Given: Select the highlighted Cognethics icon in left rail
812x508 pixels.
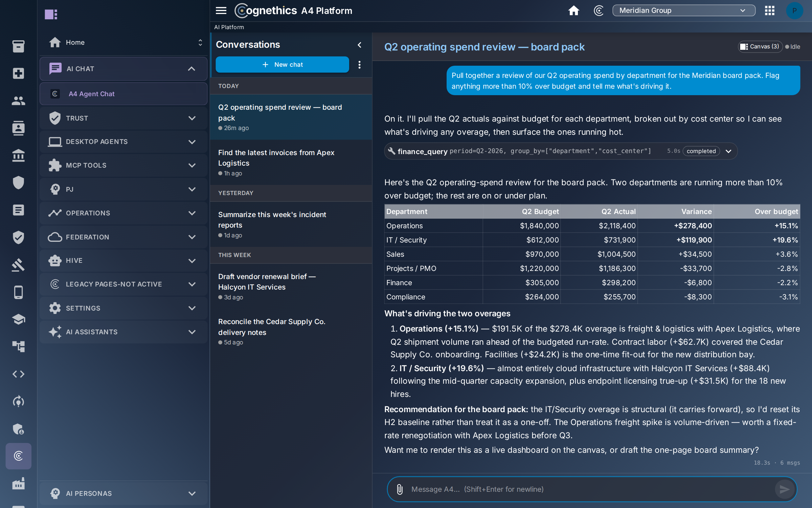Looking at the screenshot, I should pos(18,456).
